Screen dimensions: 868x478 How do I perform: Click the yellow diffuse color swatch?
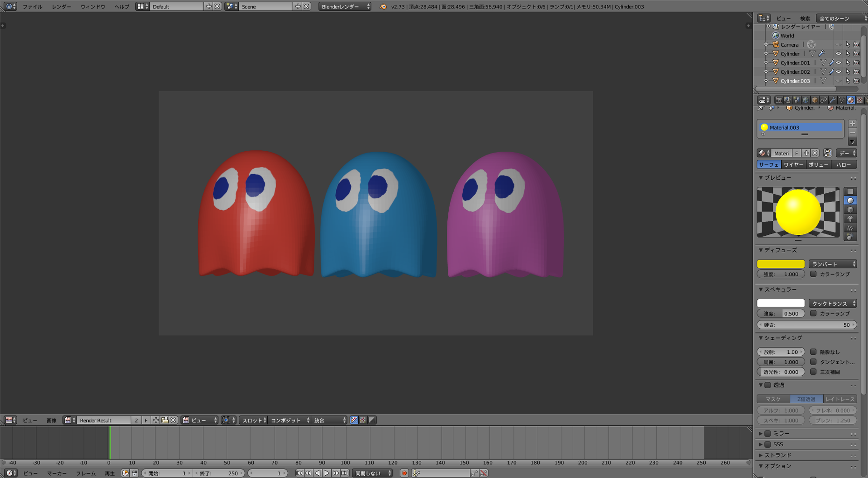780,264
